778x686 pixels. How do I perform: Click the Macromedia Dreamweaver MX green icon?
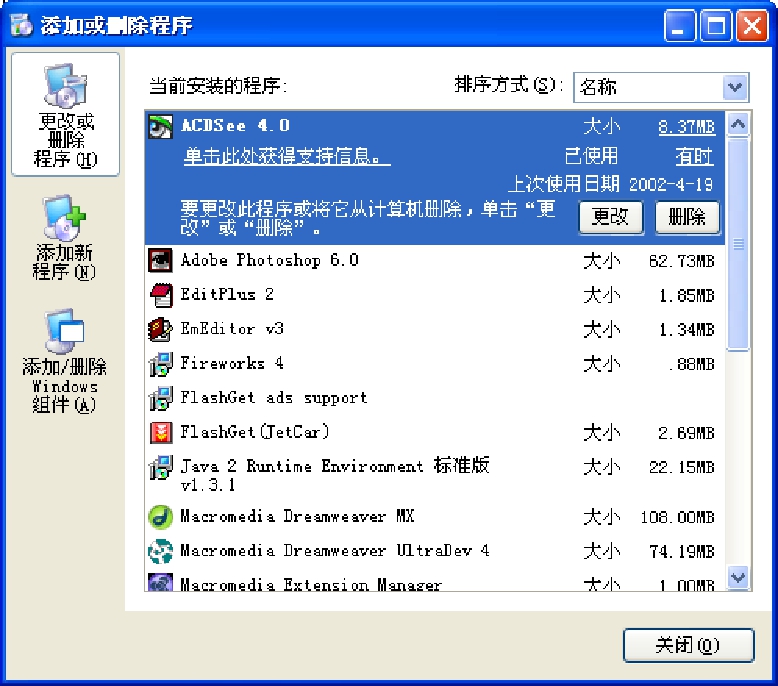(161, 517)
